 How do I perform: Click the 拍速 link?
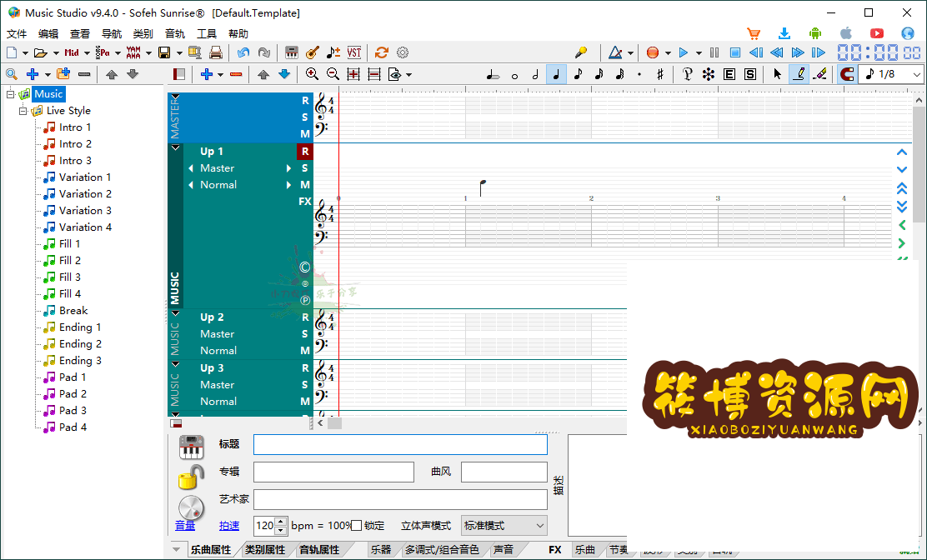229,525
